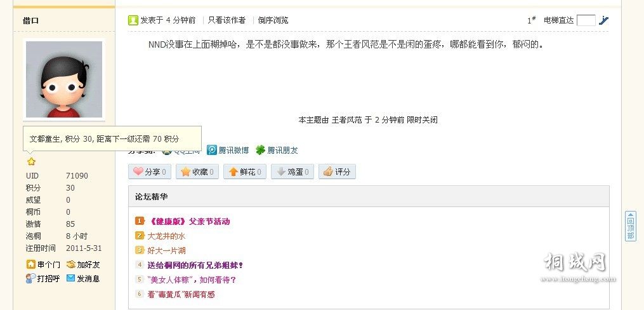Send a message via 发消息

[x=83, y=278]
